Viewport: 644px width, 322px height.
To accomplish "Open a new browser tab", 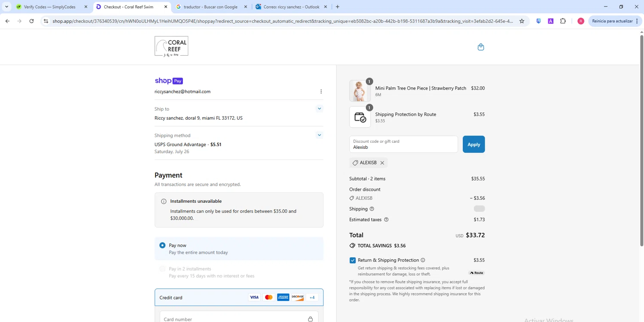I will click(x=337, y=7).
